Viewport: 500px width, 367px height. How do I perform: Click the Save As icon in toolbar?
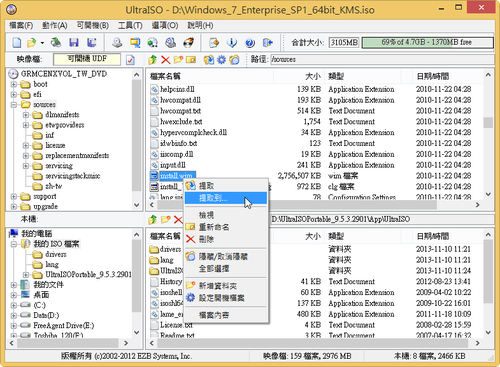[91, 42]
